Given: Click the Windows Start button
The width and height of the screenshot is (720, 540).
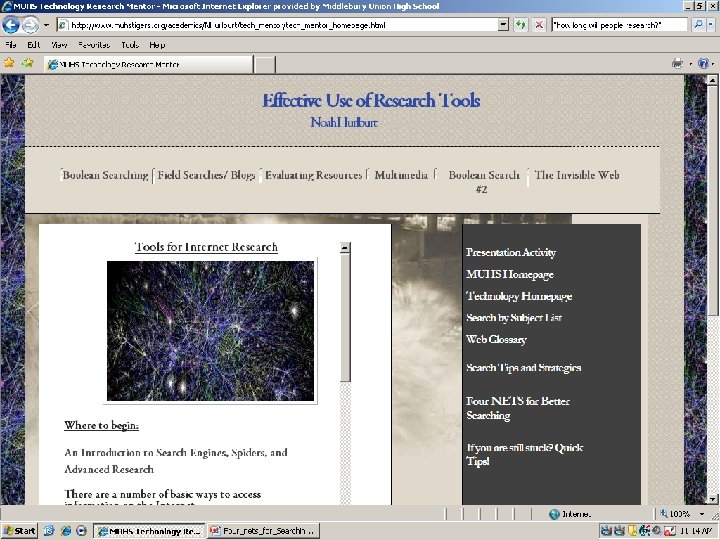Looking at the screenshot, I should click(x=19, y=531).
